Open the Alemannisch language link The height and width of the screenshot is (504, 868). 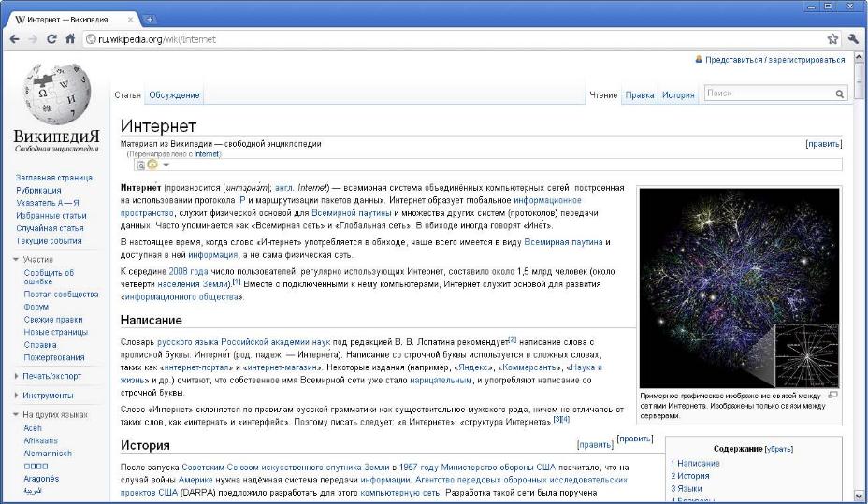48,454
